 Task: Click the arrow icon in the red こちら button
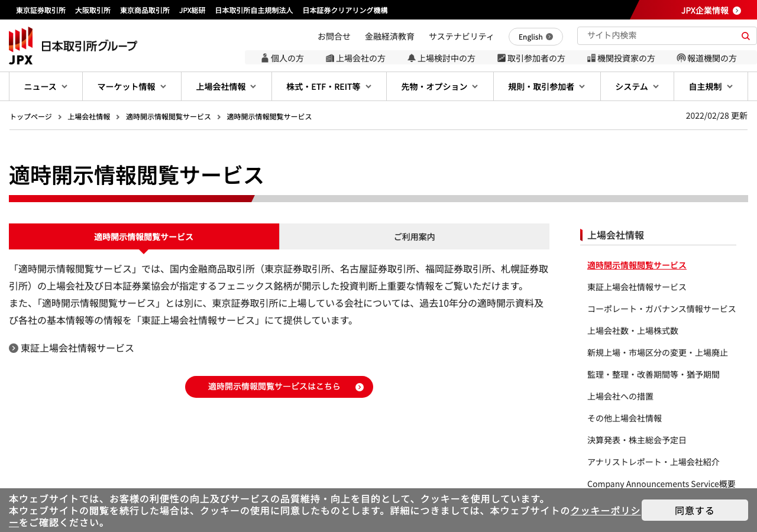click(x=360, y=387)
